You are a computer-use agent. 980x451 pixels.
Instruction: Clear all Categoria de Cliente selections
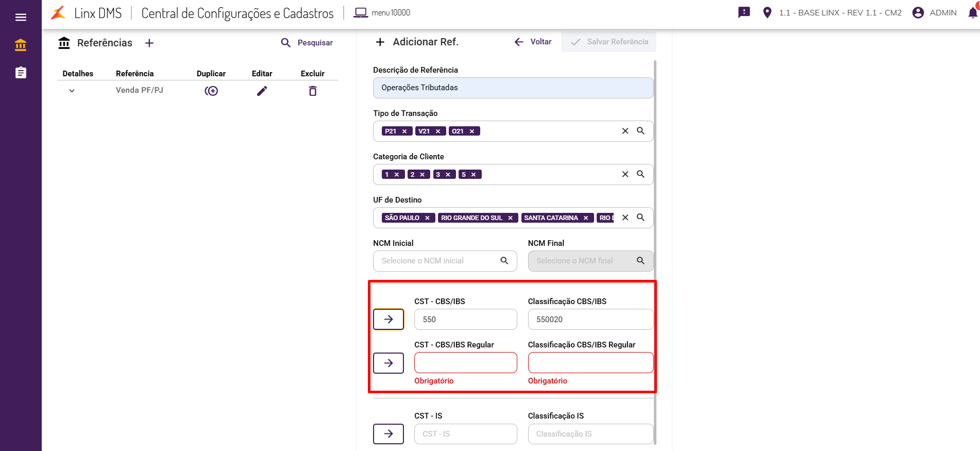625,174
